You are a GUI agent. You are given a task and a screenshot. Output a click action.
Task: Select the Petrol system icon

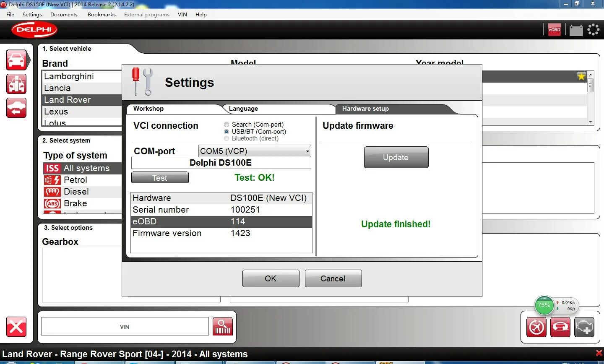click(52, 180)
